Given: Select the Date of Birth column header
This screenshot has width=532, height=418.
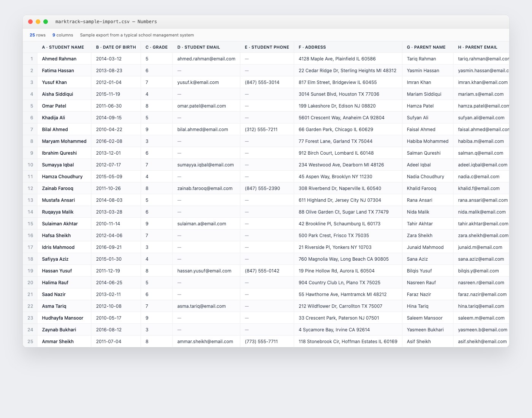Looking at the screenshot, I should click(116, 47).
